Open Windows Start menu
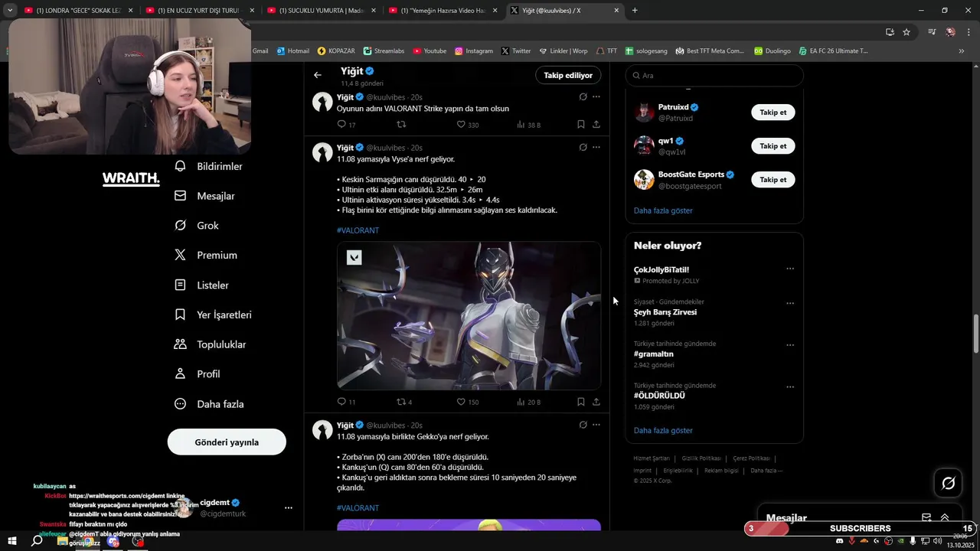 pyautogui.click(x=11, y=541)
